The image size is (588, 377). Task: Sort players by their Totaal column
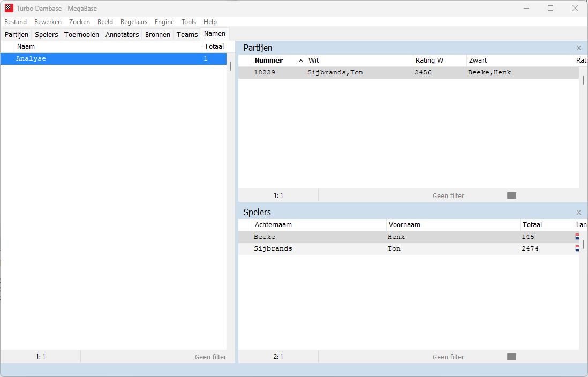point(547,225)
